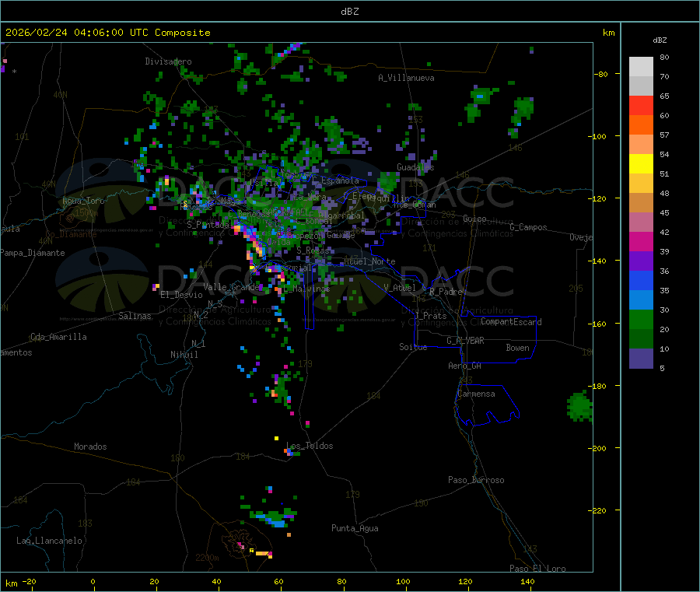Click the Carmensa location label
This screenshot has height=592, width=700.
(476, 394)
